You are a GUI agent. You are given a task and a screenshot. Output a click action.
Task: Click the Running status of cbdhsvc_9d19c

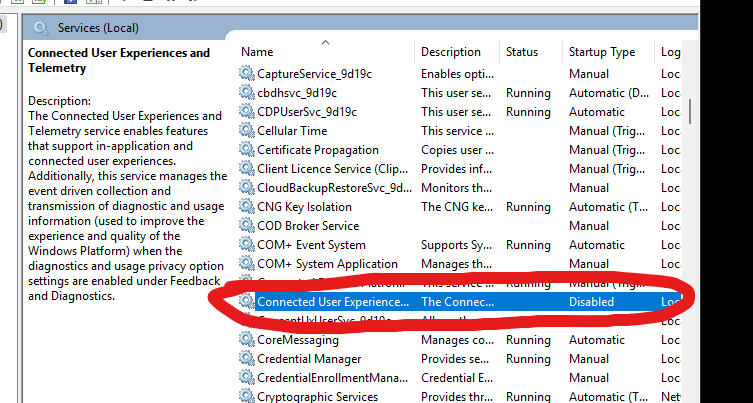[x=528, y=93]
